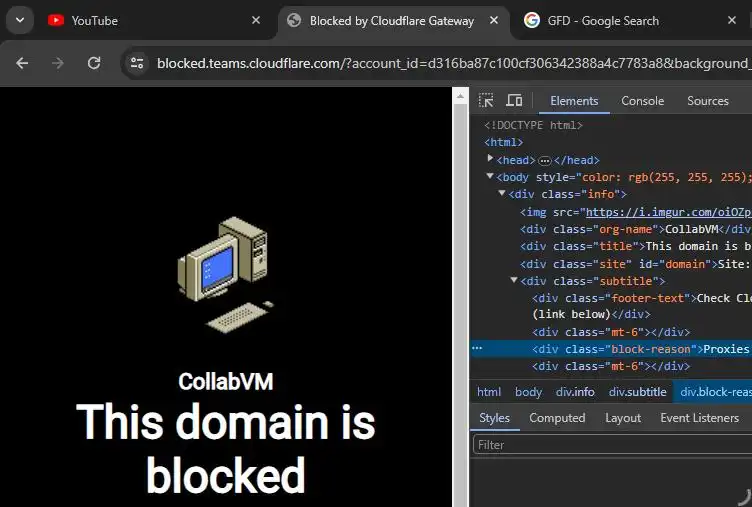This screenshot has width=752, height=507.
Task: Go back to previous page
Action: 22,63
